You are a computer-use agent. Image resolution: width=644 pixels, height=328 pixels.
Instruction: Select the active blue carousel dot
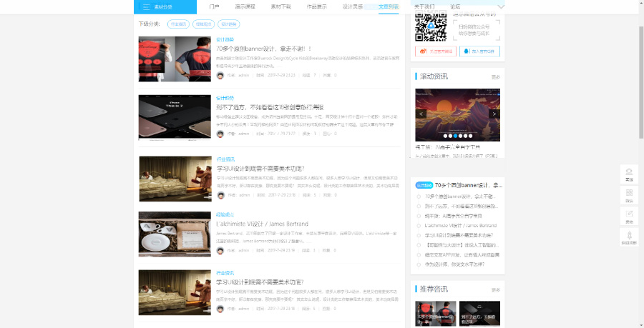tap(455, 136)
